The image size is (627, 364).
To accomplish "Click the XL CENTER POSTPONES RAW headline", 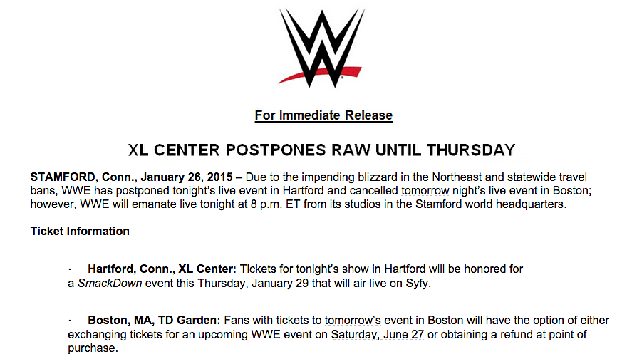I will [x=322, y=150].
